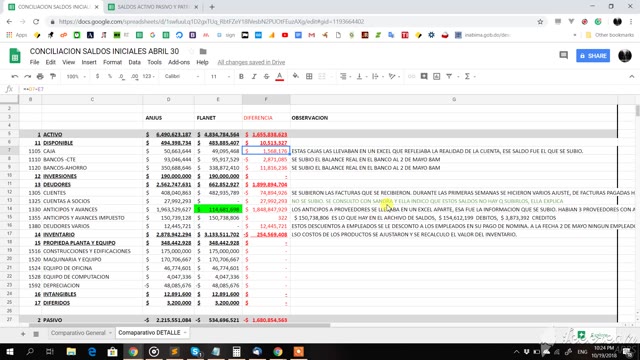
Task: Open the text color picker
Action: 280,76
